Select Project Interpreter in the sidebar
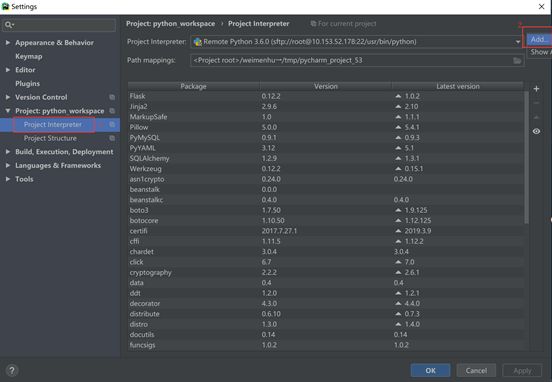 [x=53, y=125]
